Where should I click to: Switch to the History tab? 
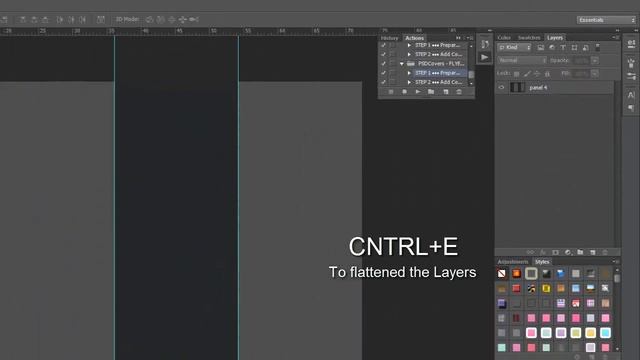click(x=389, y=38)
